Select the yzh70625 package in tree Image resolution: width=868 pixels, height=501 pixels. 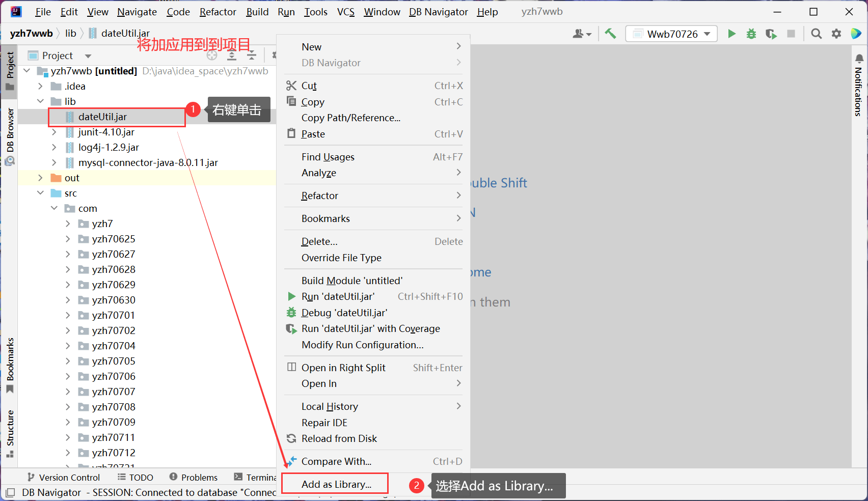click(113, 239)
